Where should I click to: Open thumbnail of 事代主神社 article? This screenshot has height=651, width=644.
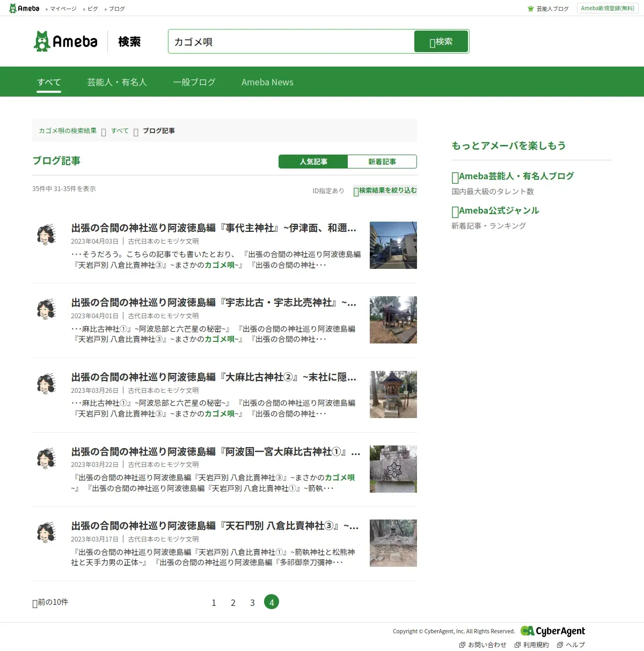(x=393, y=245)
